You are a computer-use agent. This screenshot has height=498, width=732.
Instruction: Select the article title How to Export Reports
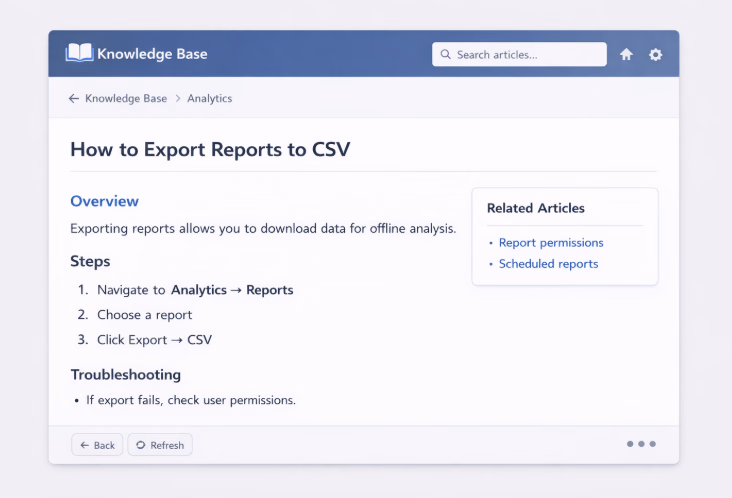pos(210,149)
